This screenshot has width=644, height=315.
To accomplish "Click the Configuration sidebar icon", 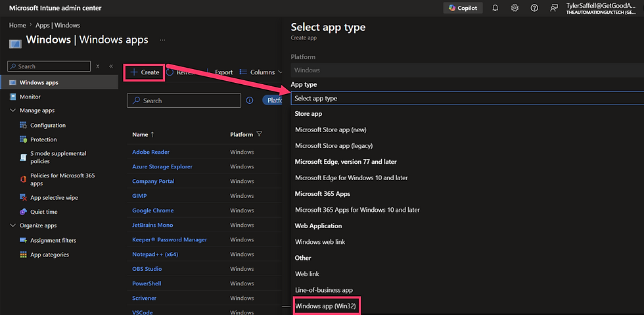I will 23,126.
